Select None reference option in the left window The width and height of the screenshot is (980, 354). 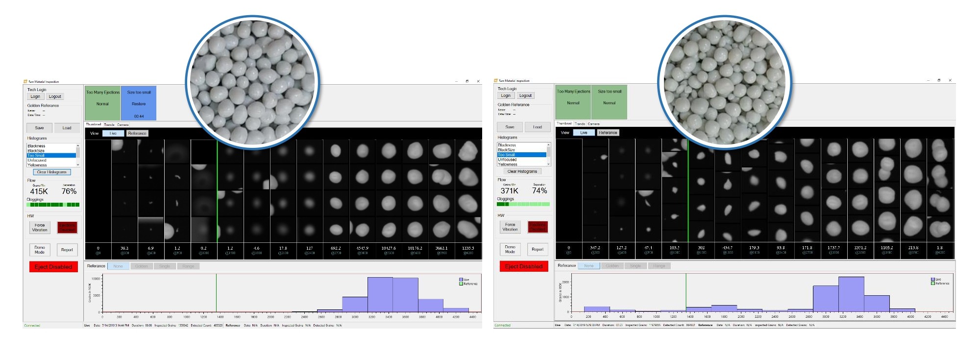(118, 266)
